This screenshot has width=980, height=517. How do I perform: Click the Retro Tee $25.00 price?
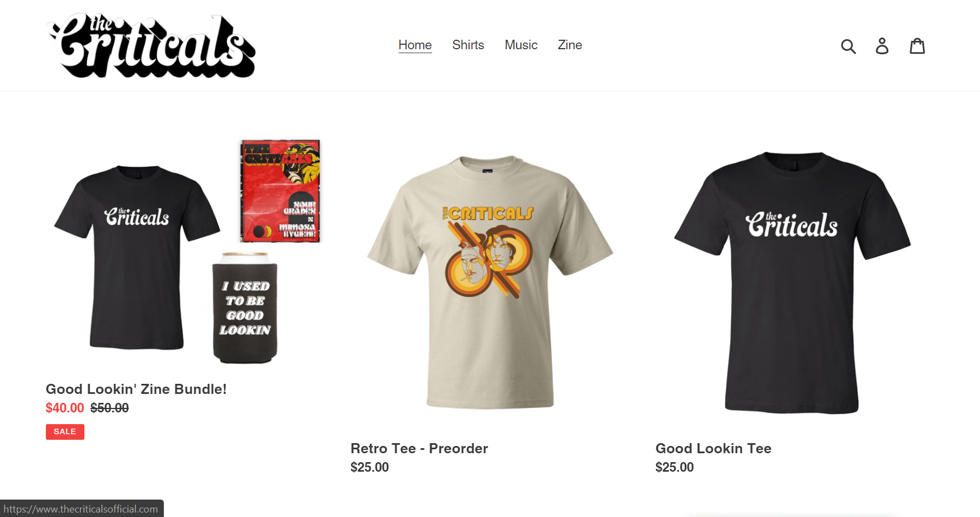pos(370,467)
